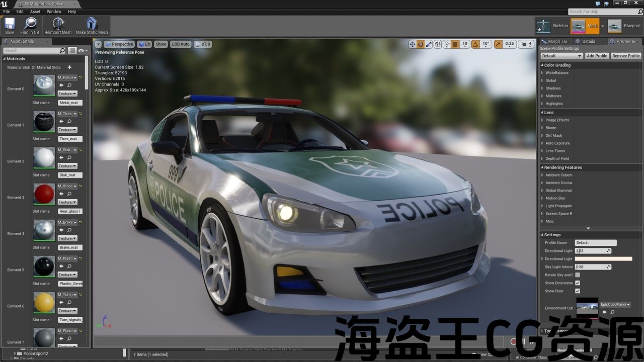The height and width of the screenshot is (362, 644).
Task: Click the Save toolbar icon
Action: point(10,25)
